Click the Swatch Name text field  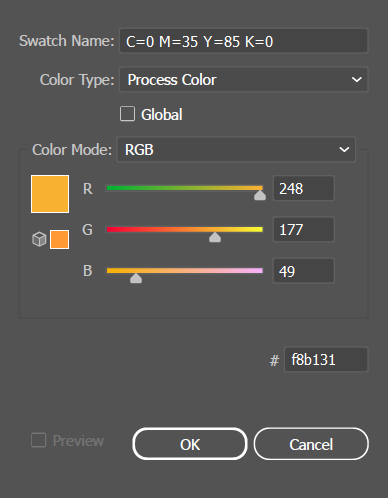pyautogui.click(x=243, y=41)
